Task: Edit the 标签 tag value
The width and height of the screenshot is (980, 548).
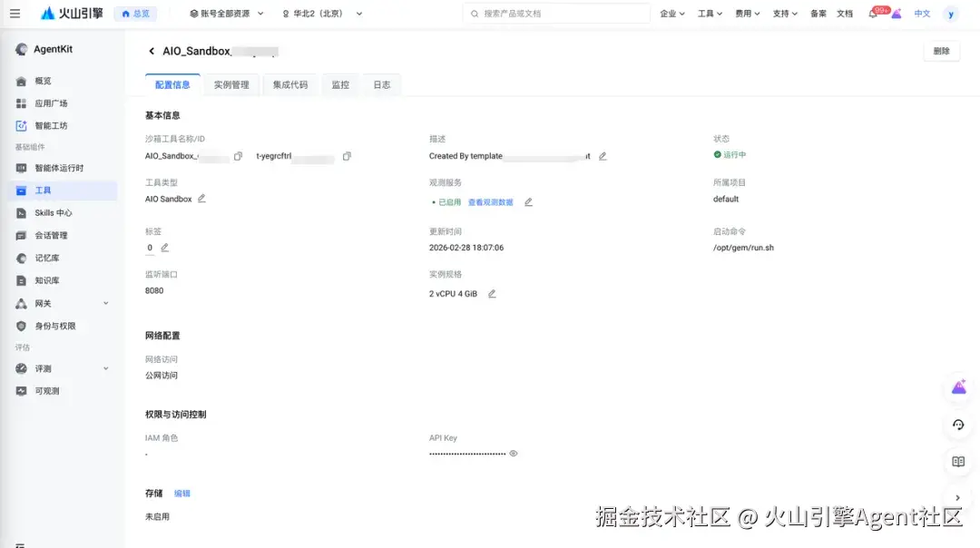Action: click(x=164, y=248)
